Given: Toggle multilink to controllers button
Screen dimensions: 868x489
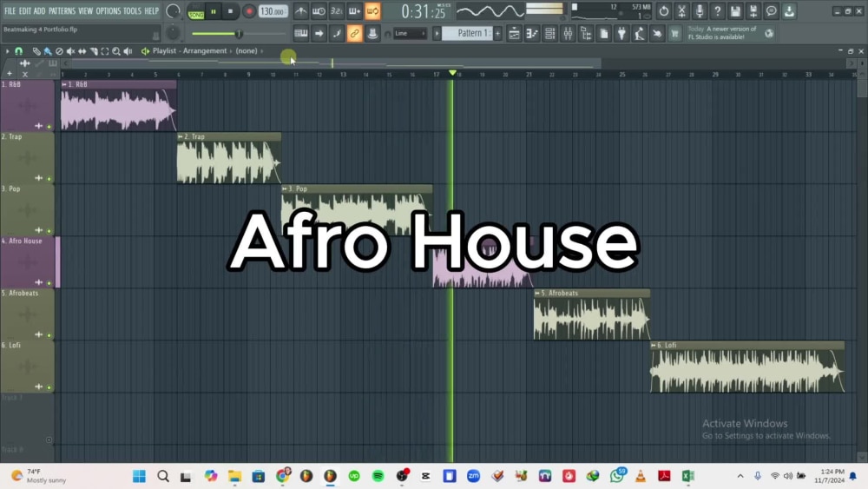Looking at the screenshot, I should (x=372, y=34).
